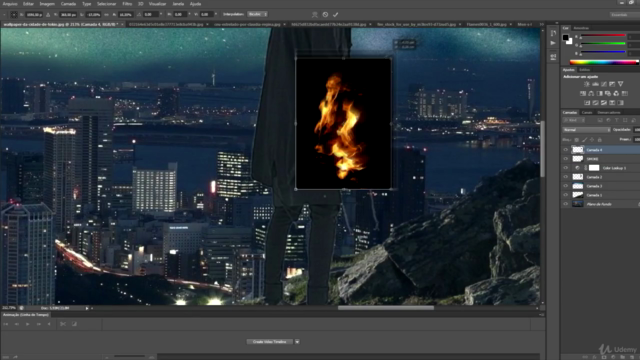Toggle visibility of Plano de Fundo layer

566,204
